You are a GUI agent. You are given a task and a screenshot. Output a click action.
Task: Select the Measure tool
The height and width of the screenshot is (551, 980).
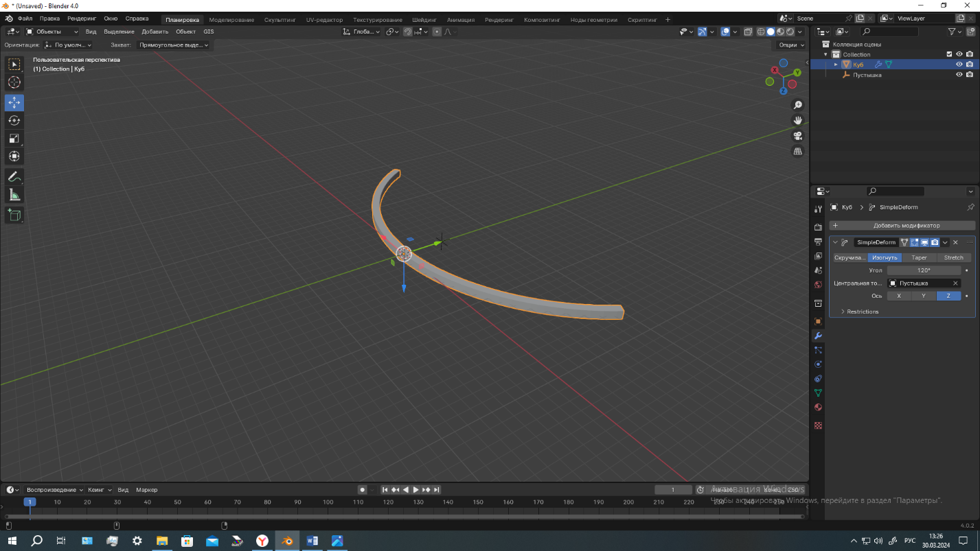14,196
